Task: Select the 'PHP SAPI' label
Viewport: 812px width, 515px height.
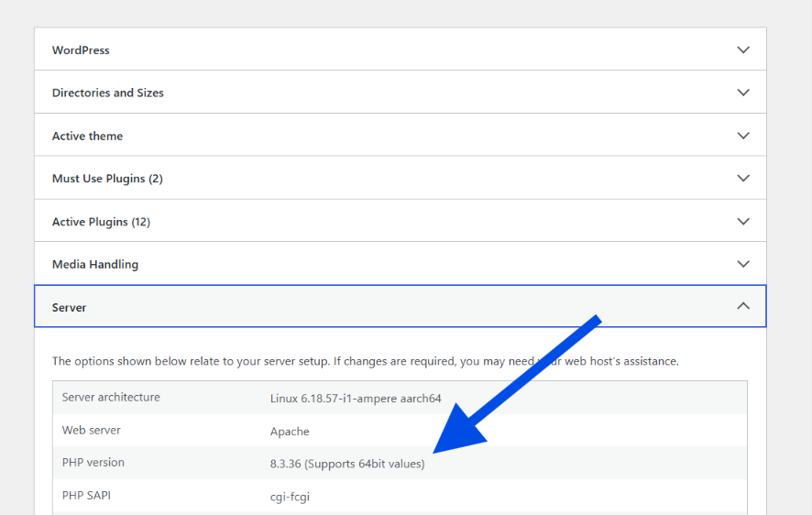Action: 86,496
